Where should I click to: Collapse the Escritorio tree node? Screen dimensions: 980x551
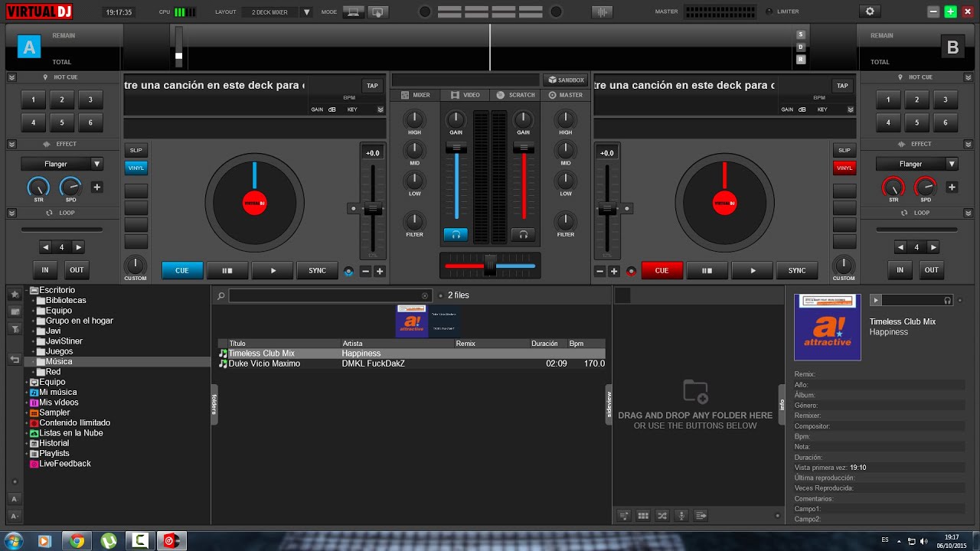pos(27,290)
